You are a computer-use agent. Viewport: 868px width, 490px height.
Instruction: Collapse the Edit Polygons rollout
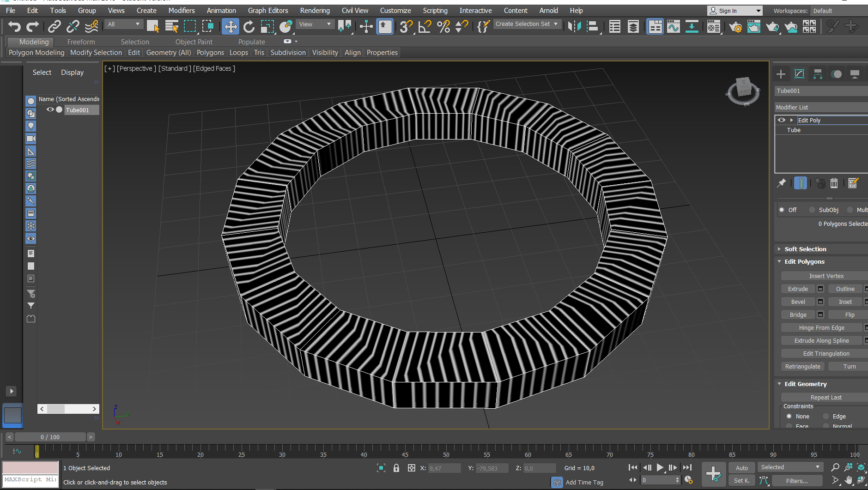point(804,261)
